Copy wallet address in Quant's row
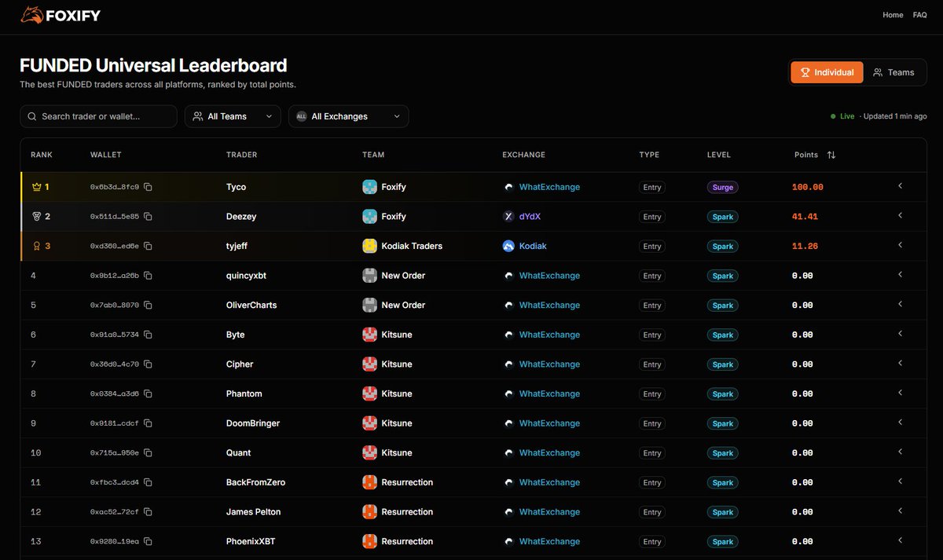Image resolution: width=943 pixels, height=560 pixels. point(148,452)
